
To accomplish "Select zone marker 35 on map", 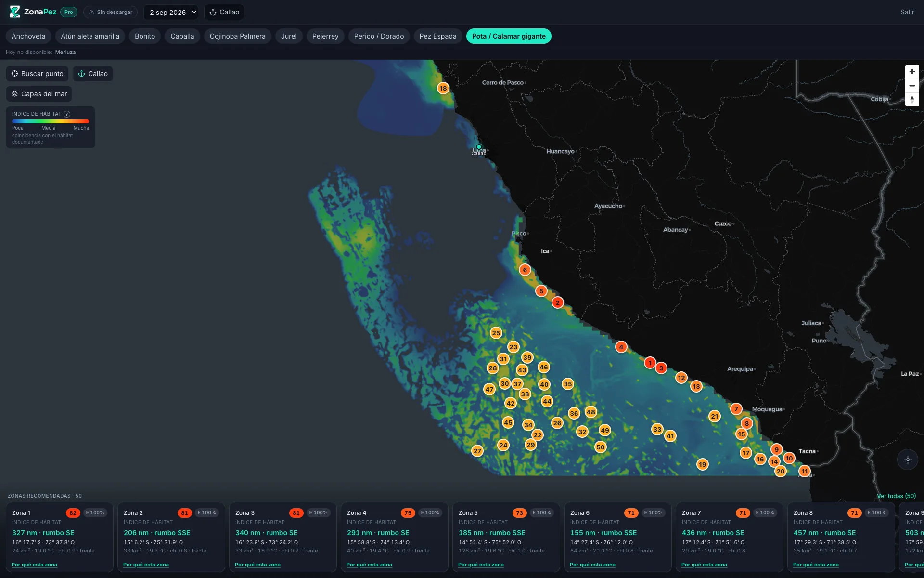I will click(x=568, y=384).
